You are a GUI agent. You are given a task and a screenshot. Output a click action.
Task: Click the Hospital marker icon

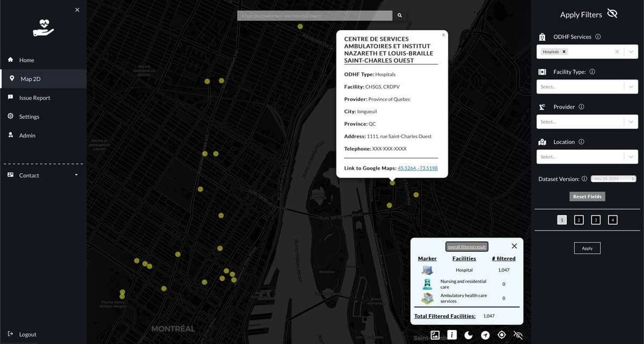coord(427,270)
